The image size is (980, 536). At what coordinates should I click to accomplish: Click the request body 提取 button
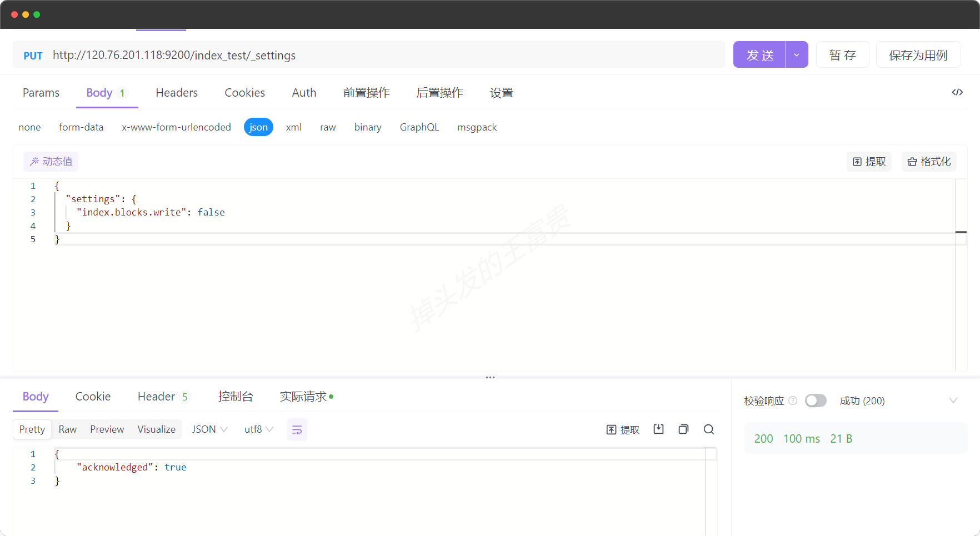[869, 162]
